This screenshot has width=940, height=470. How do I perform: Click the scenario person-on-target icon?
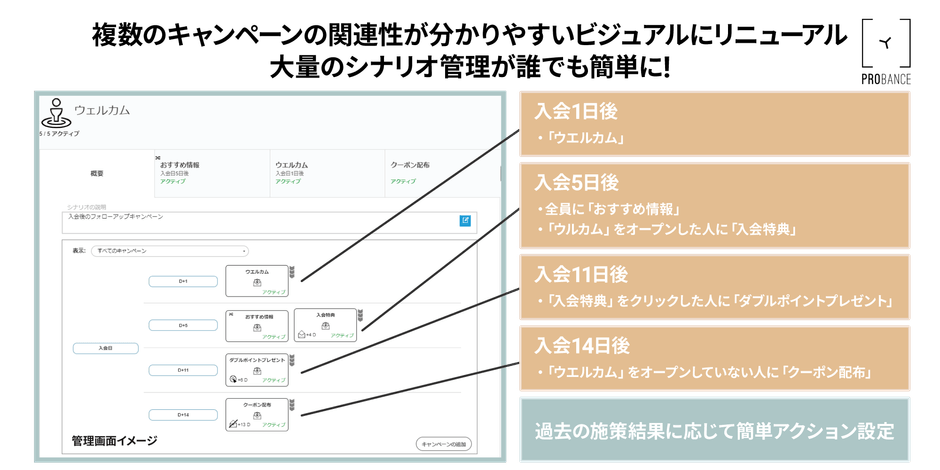coord(56,113)
